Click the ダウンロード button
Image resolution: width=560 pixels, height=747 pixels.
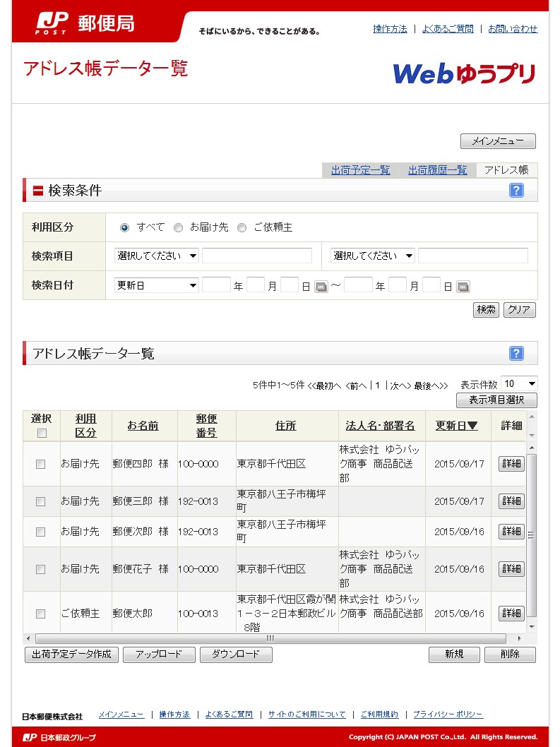pos(236,655)
